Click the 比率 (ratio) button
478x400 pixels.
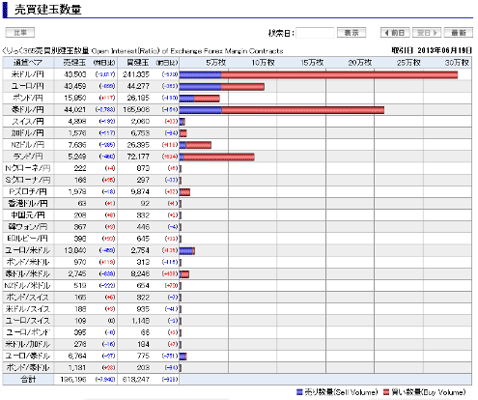20,33
